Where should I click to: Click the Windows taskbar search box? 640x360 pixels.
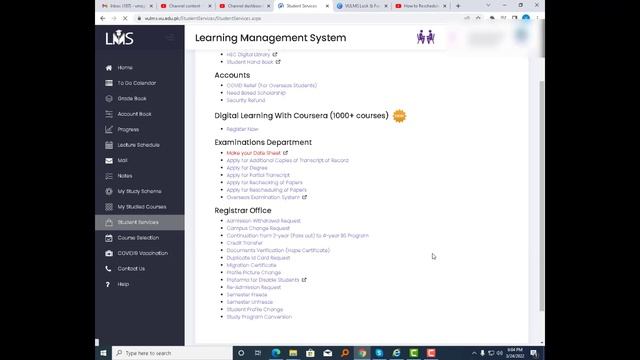(172, 353)
